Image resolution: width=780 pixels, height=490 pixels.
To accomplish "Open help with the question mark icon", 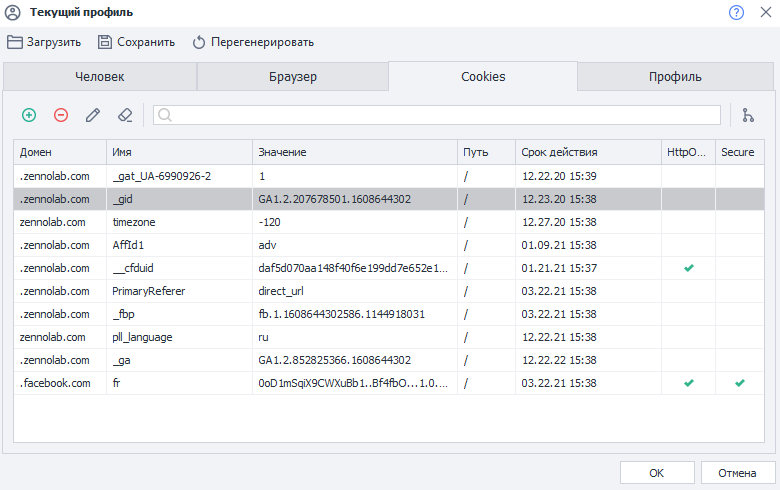I will 737,12.
